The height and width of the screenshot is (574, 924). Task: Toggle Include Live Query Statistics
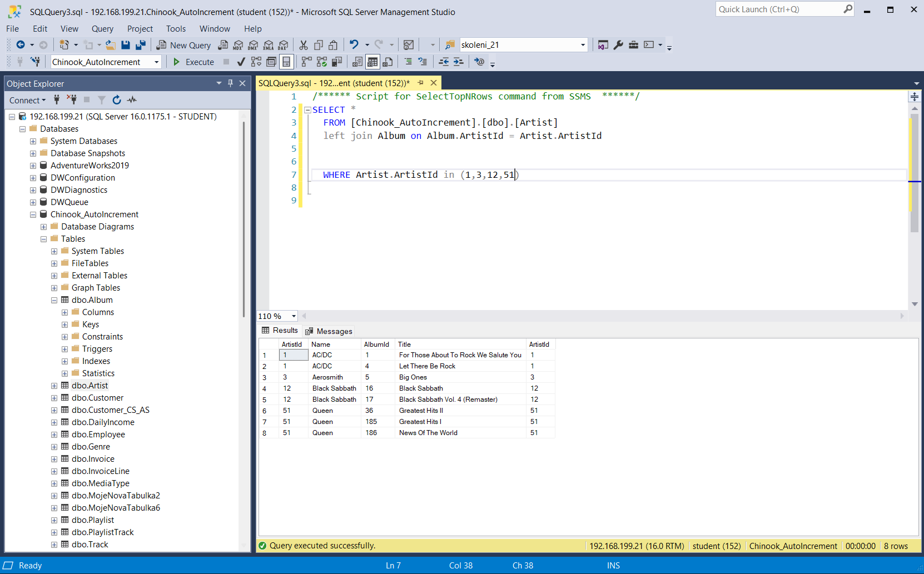[321, 62]
